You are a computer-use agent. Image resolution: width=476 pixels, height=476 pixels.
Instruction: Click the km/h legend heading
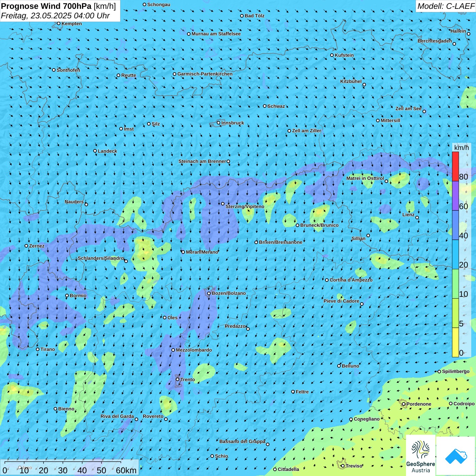pyautogui.click(x=461, y=148)
